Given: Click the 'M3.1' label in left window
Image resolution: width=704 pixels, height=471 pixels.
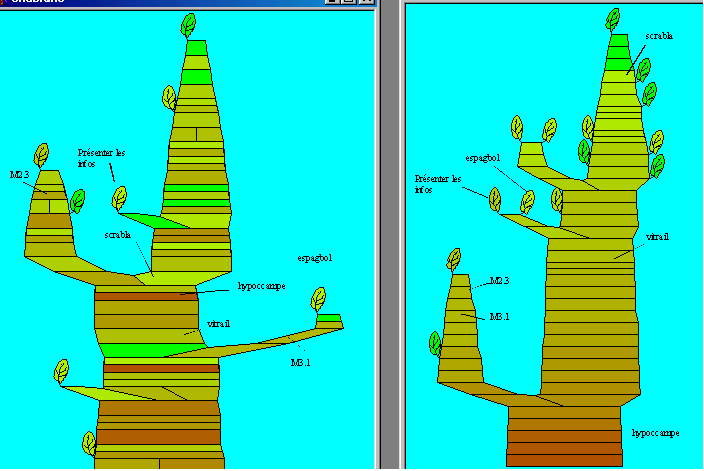Looking at the screenshot, I should click(299, 363).
